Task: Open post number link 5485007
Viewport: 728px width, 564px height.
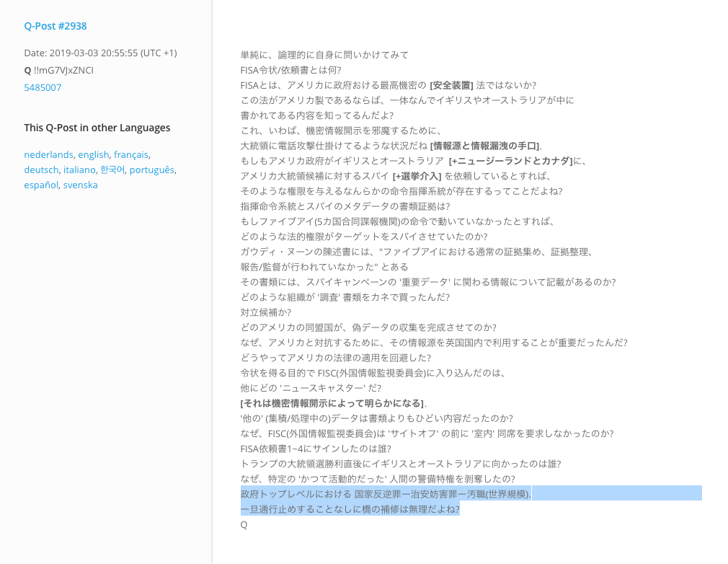Action: tap(43, 87)
